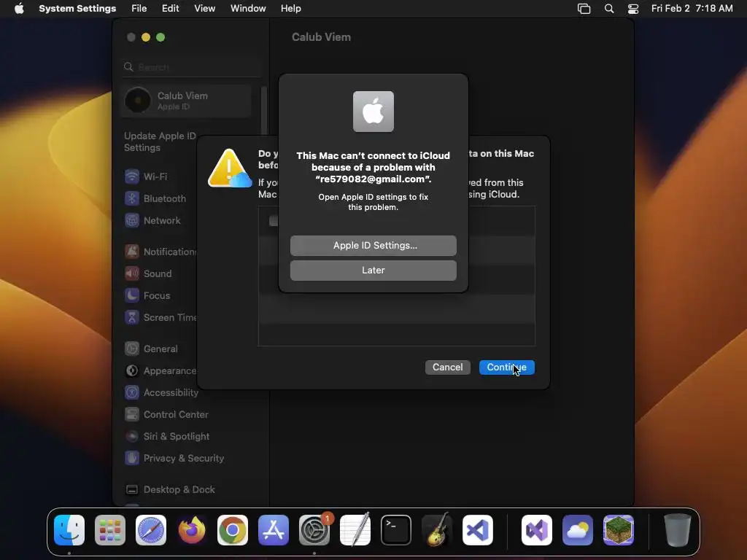Open Spotlight search in menu bar

point(609,9)
